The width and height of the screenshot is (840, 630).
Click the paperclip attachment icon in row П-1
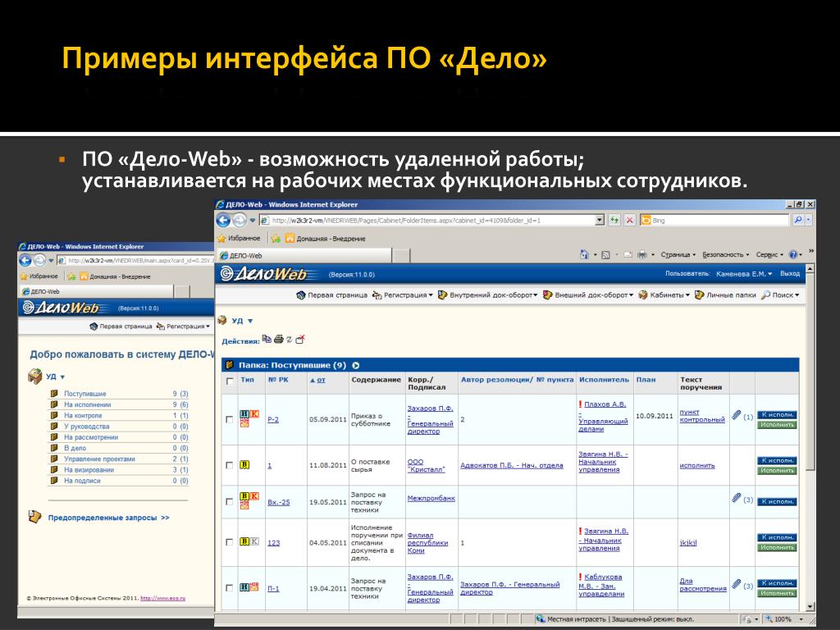click(737, 584)
